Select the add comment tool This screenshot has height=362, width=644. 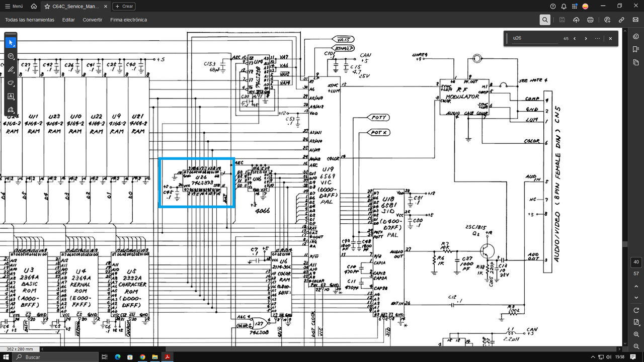pos(11,56)
